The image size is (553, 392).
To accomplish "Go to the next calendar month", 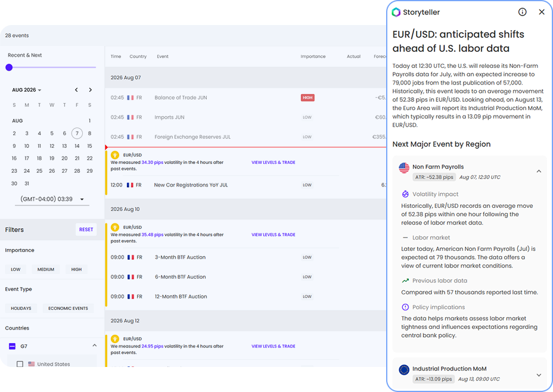I will pos(91,90).
